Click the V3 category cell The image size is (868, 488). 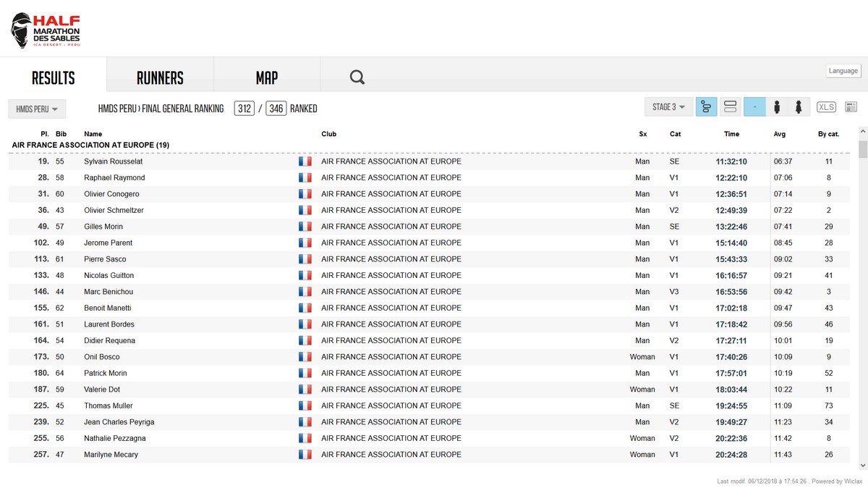(x=674, y=292)
